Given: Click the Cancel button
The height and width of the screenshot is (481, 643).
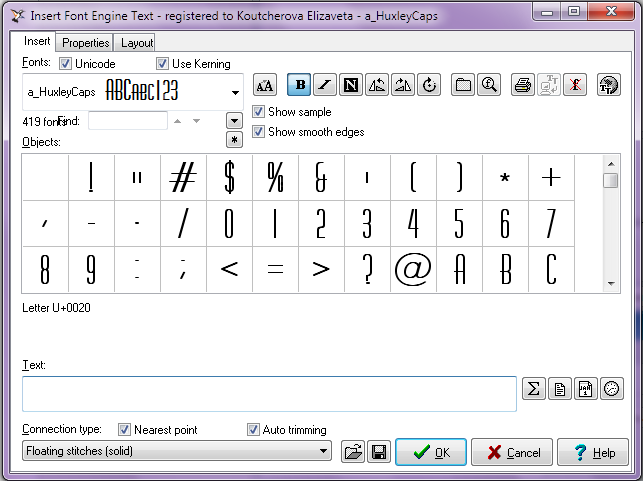Looking at the screenshot, I should [x=512, y=452].
